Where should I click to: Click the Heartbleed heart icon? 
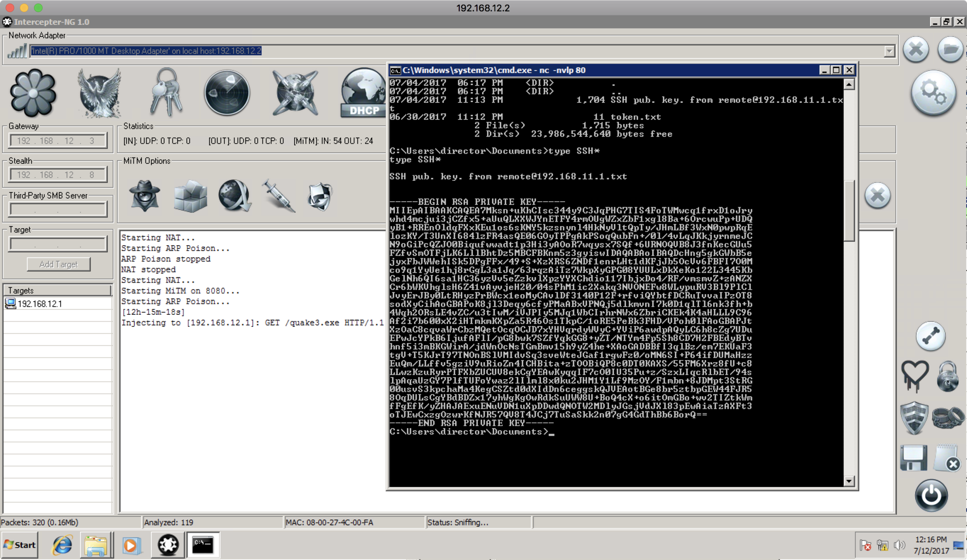coord(915,376)
